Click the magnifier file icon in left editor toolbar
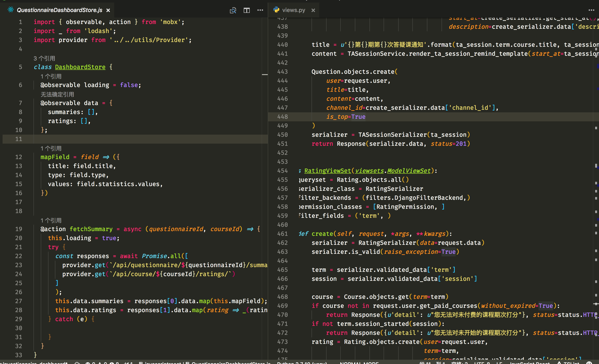 tap(233, 10)
